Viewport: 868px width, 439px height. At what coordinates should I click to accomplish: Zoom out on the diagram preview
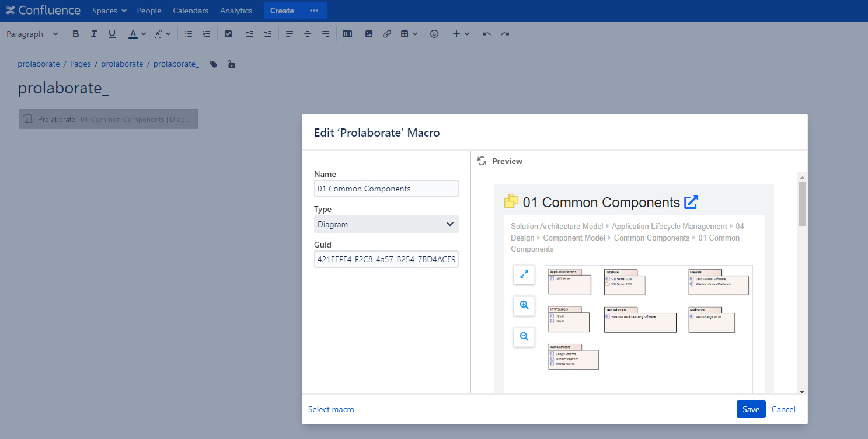pyautogui.click(x=524, y=337)
